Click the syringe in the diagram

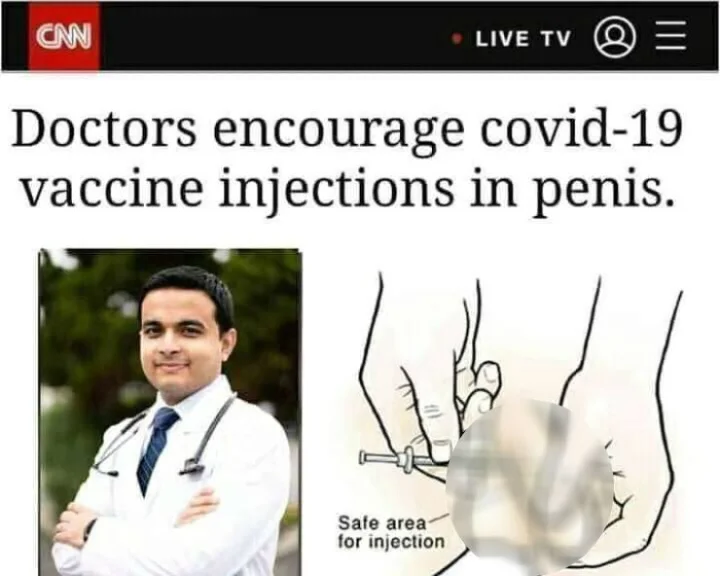[x=404, y=460]
